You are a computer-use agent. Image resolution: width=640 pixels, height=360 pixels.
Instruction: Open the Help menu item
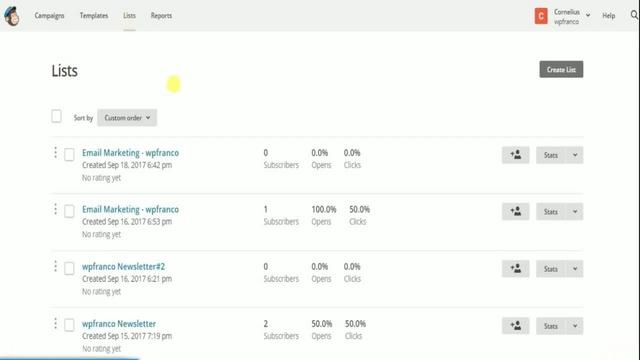tap(609, 16)
